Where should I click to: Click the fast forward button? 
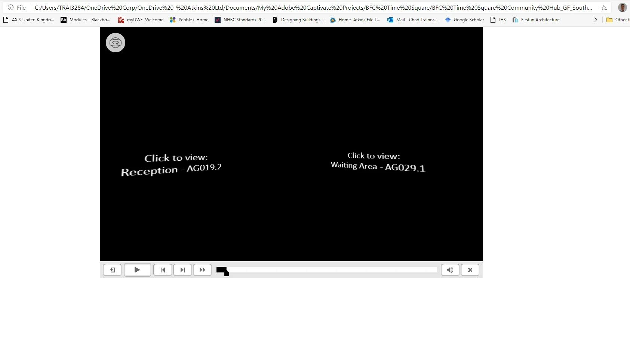point(202,270)
